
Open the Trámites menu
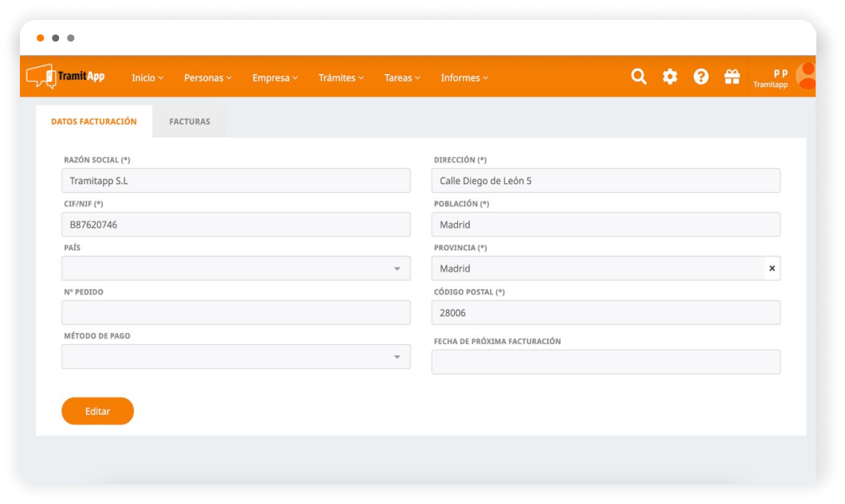click(x=341, y=78)
